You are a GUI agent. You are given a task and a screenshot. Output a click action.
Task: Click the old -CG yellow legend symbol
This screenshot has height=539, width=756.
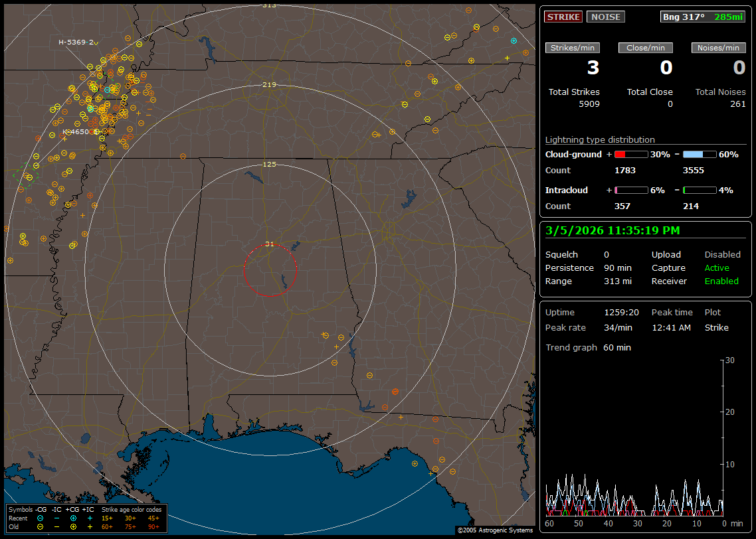41,526
